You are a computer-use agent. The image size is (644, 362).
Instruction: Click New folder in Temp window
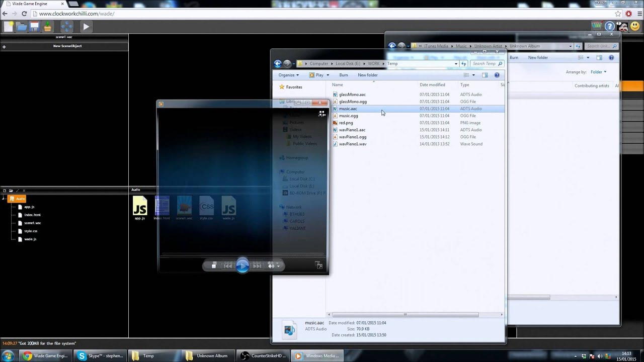click(368, 75)
